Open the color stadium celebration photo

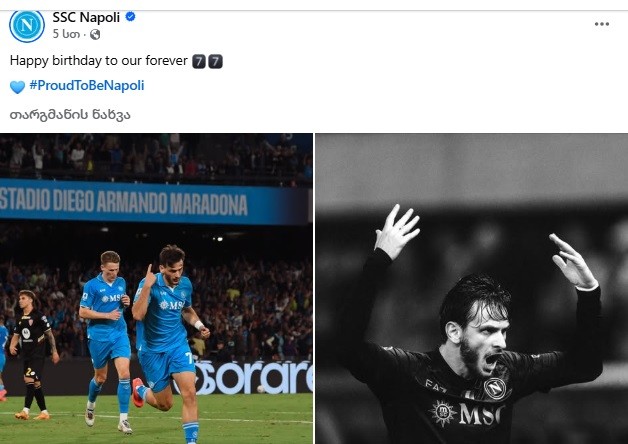click(x=156, y=288)
